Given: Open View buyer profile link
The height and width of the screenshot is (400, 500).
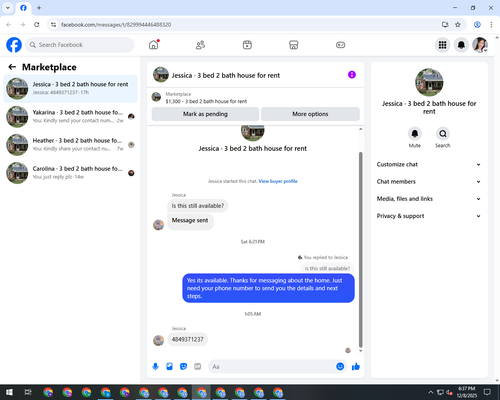Looking at the screenshot, I should [278, 181].
